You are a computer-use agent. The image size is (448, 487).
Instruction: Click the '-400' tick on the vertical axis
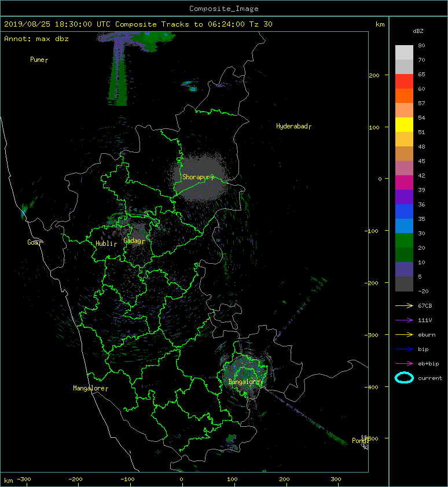(372, 387)
